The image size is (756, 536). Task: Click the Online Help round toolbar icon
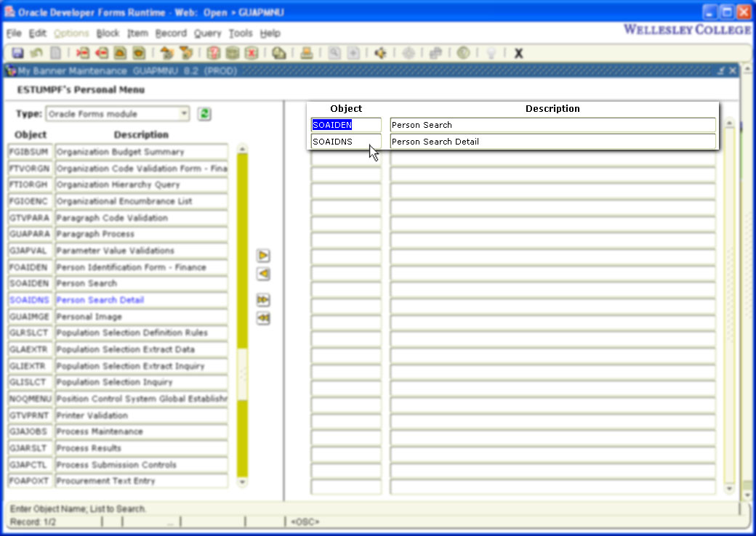(x=463, y=53)
